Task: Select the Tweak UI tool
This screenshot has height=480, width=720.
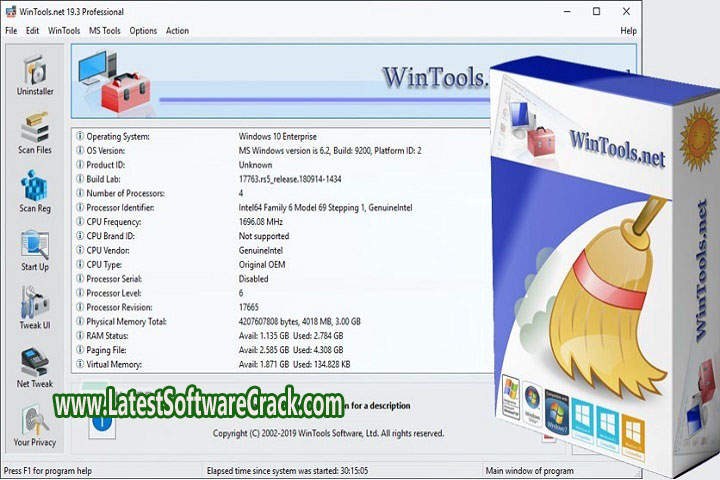Action: click(34, 309)
